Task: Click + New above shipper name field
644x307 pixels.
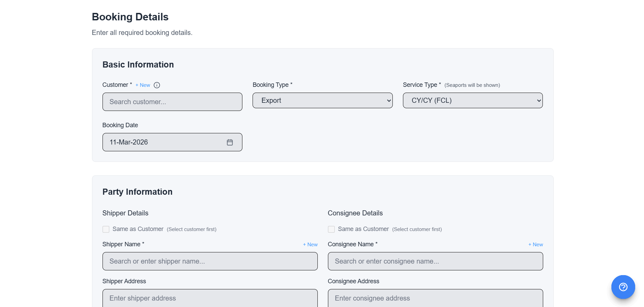Action: 310,244
